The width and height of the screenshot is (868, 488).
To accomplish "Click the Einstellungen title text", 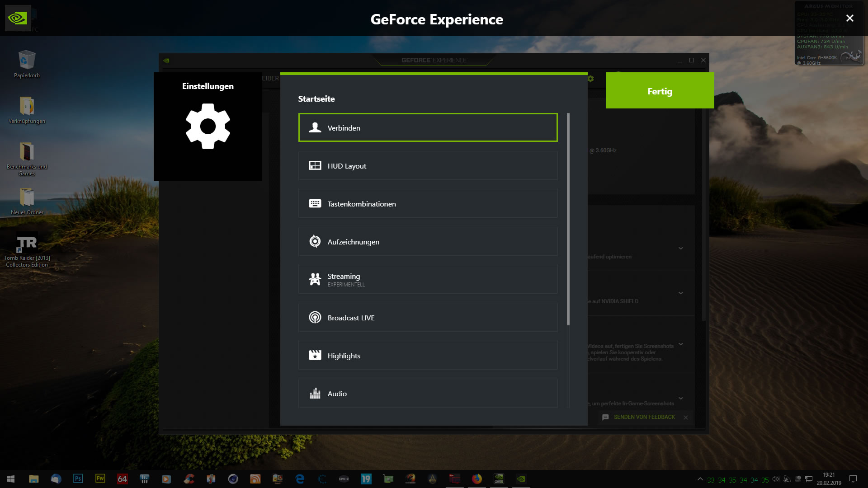I will click(x=208, y=86).
